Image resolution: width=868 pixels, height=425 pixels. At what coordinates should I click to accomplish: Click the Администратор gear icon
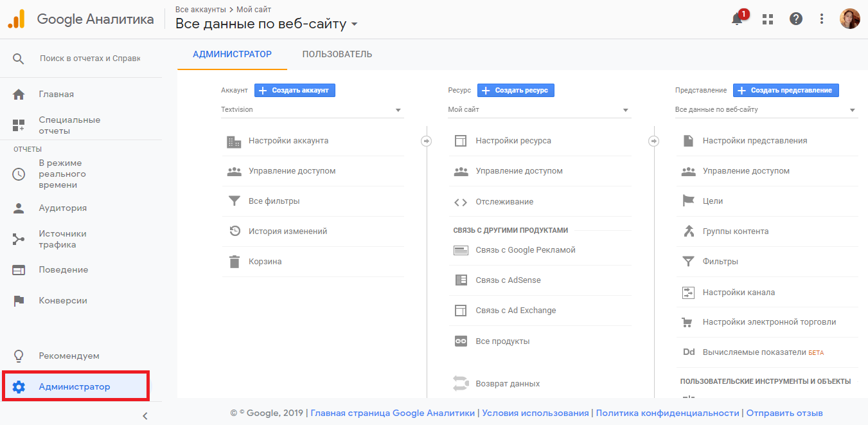click(x=19, y=387)
